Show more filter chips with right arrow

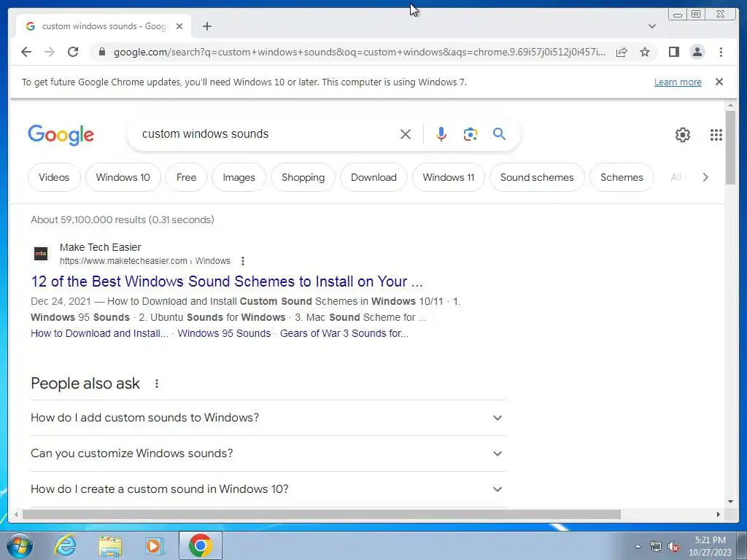point(705,177)
